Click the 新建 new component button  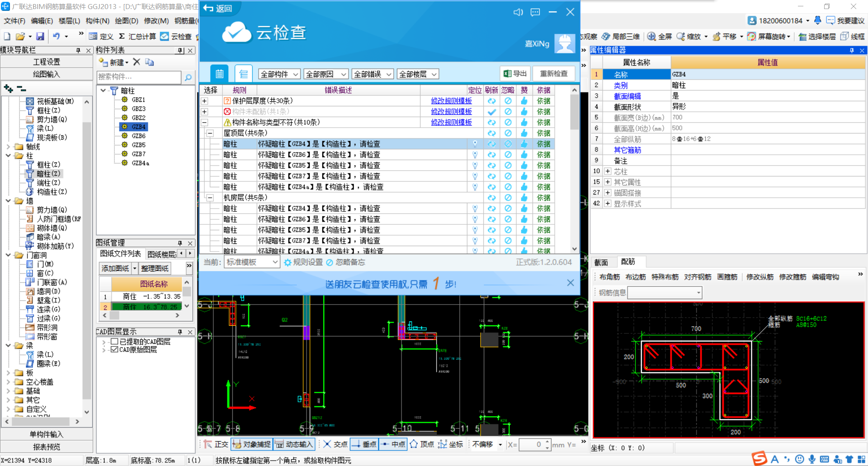114,62
